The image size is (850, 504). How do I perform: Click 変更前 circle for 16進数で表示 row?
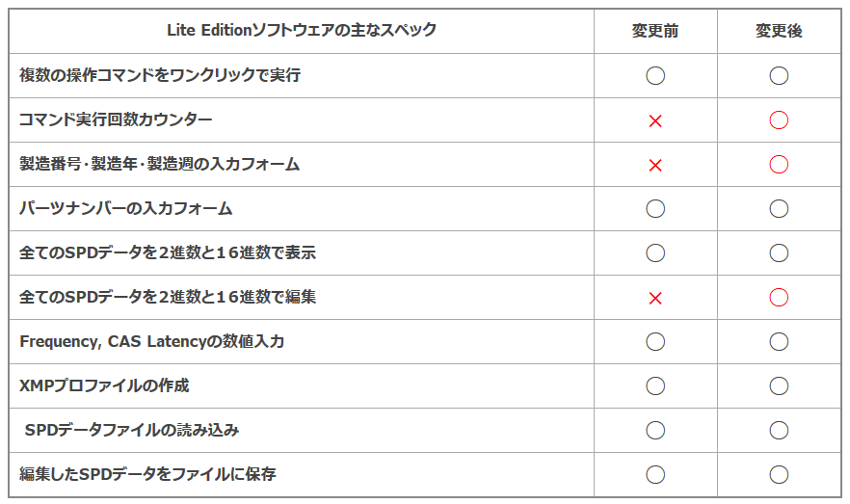(655, 252)
